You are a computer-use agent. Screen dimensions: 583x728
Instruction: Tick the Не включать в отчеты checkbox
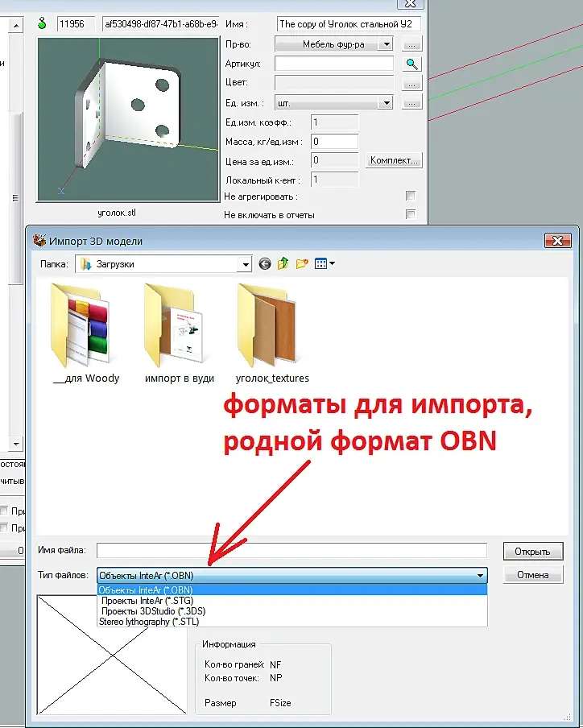pyautogui.click(x=411, y=214)
